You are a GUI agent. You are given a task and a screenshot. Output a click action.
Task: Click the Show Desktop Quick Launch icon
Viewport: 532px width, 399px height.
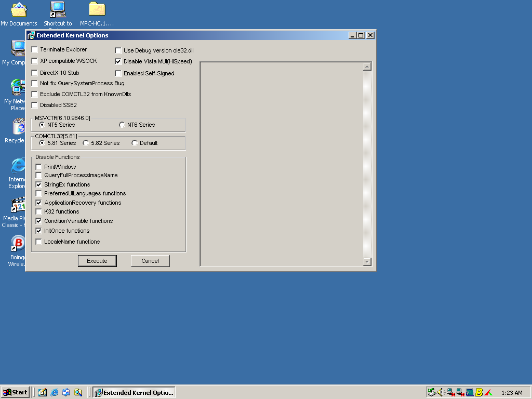pos(43,392)
